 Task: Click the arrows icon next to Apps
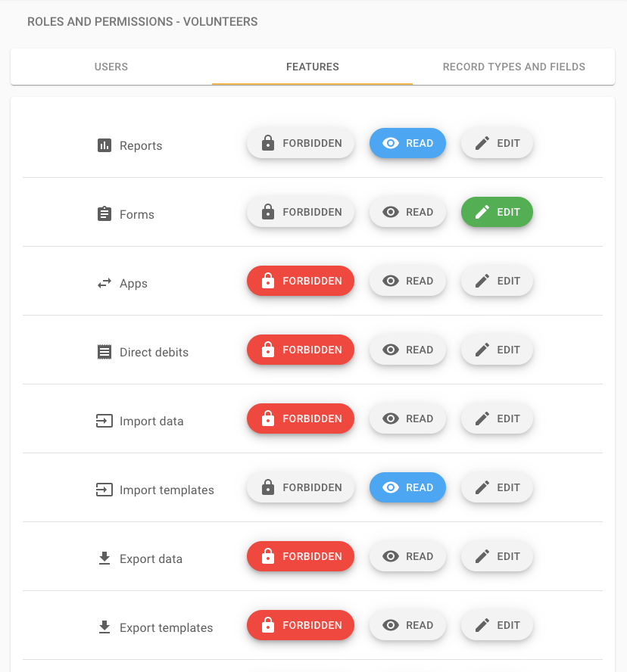104,283
